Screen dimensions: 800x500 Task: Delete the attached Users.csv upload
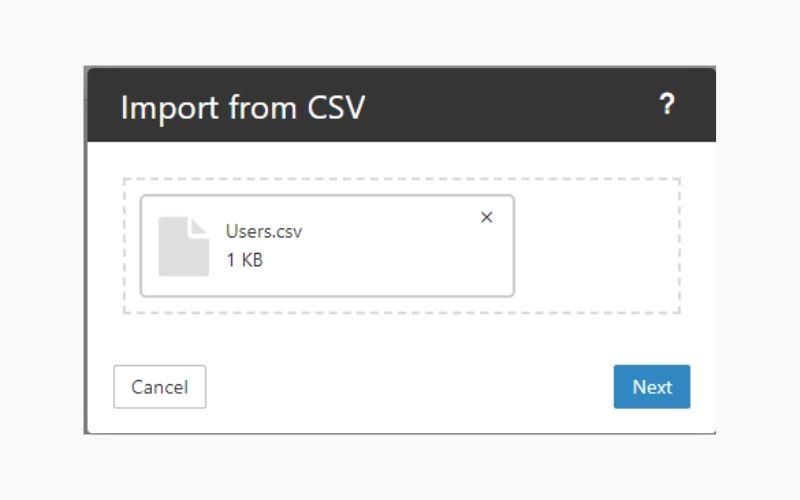point(487,218)
